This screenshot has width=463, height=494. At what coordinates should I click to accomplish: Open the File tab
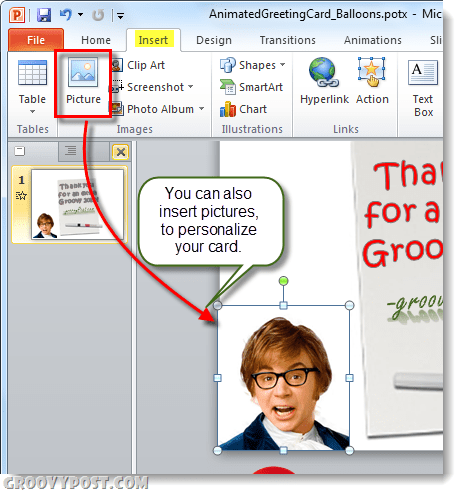pyautogui.click(x=36, y=40)
